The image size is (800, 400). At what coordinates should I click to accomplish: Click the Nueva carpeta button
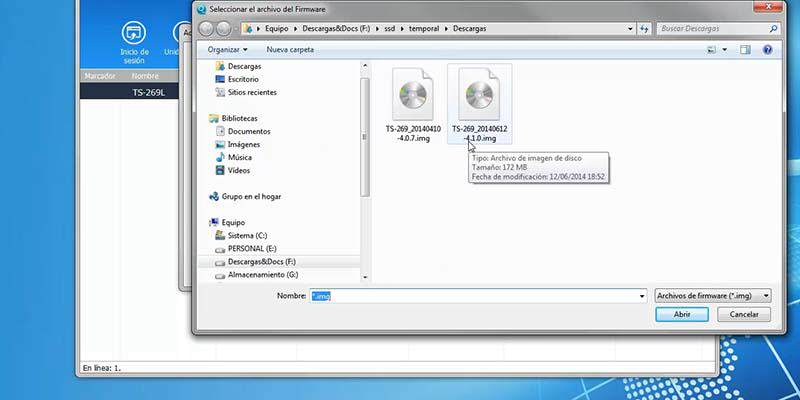click(x=290, y=49)
